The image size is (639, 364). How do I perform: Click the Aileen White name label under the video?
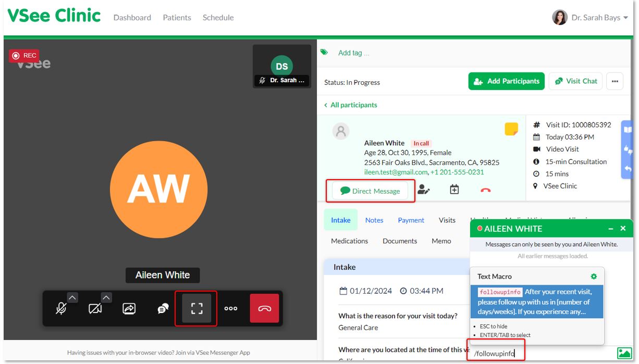pos(163,275)
